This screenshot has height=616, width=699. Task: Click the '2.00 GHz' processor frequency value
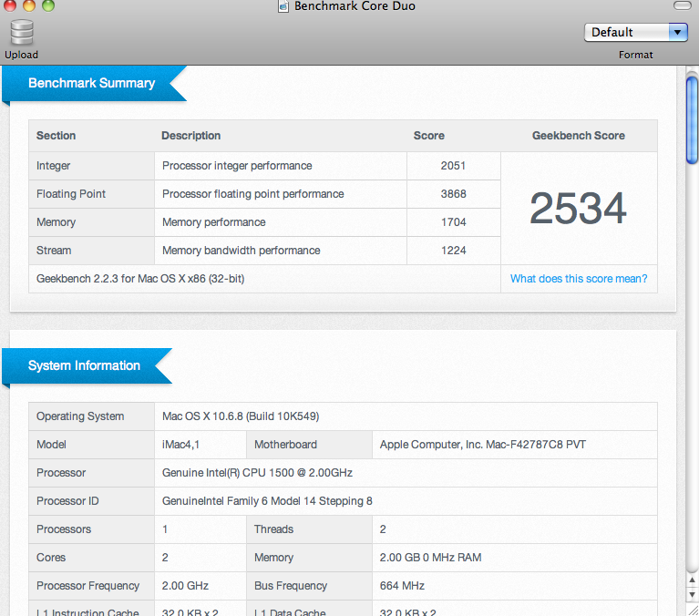185,586
